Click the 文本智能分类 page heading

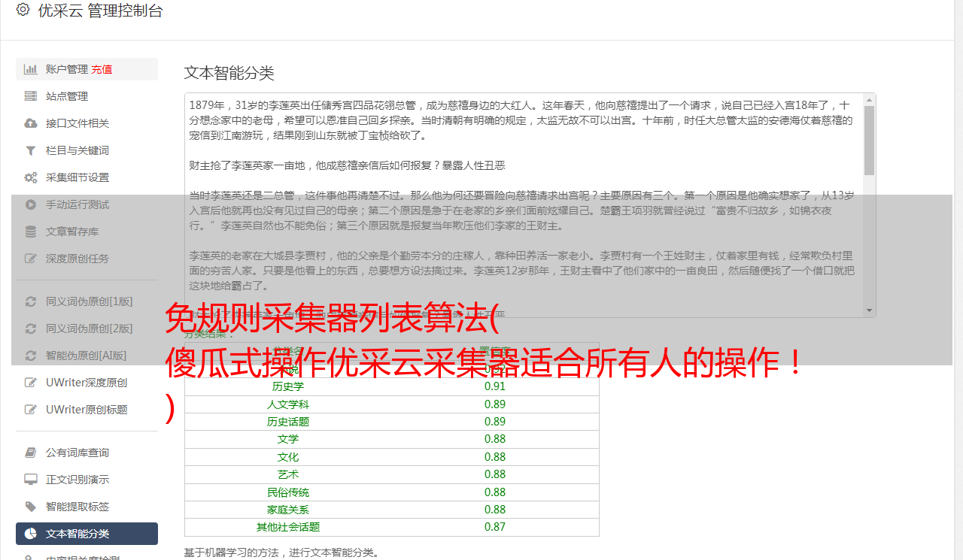click(x=229, y=73)
